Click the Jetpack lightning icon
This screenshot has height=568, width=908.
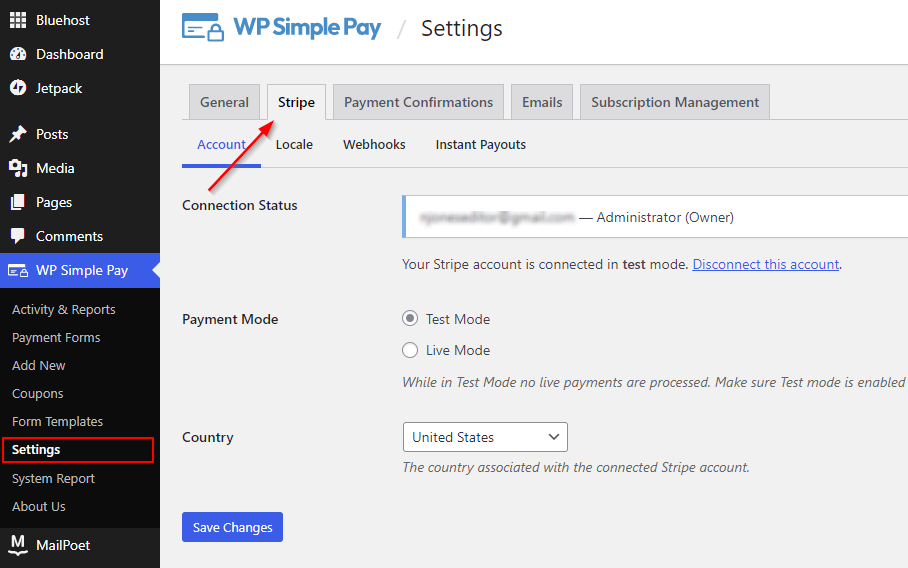point(18,88)
